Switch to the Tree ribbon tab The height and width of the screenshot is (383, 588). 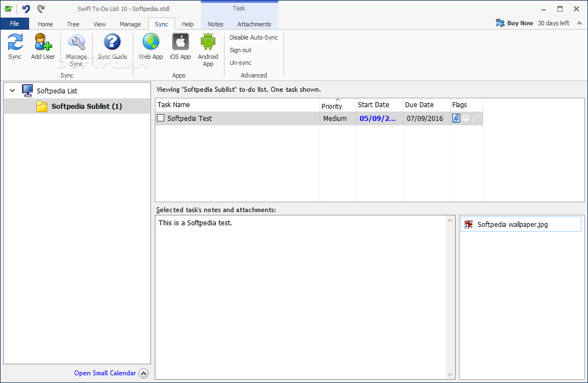pos(73,24)
